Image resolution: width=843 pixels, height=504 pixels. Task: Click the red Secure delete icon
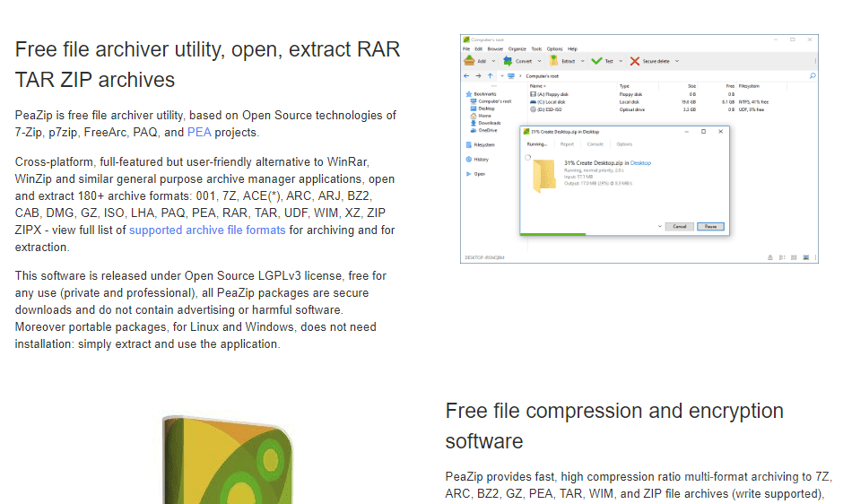coord(635,61)
